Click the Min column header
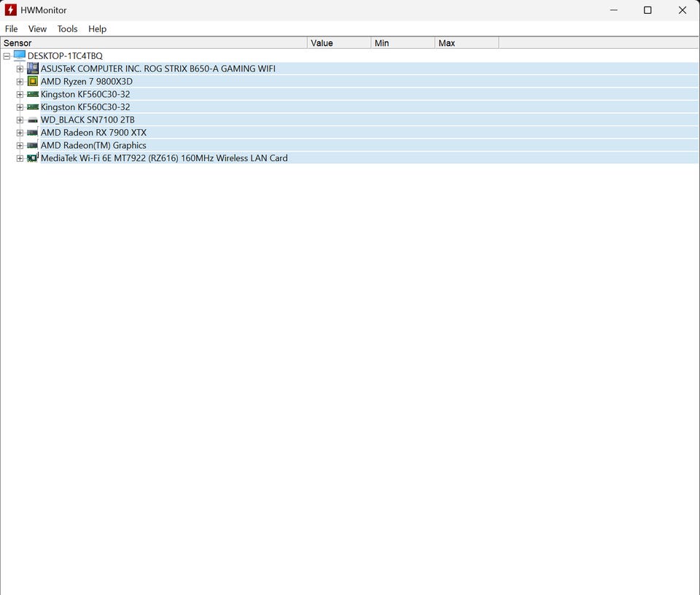Image resolution: width=700 pixels, height=595 pixels. 403,43
